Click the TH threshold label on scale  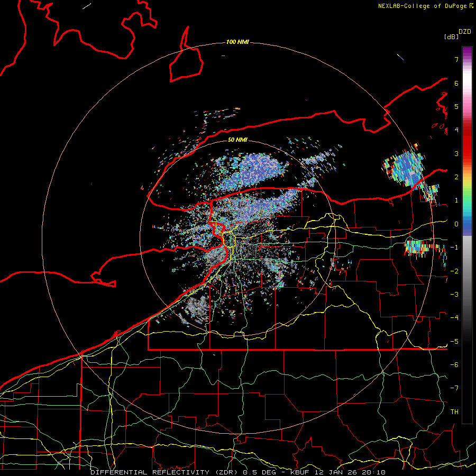pyautogui.click(x=454, y=412)
